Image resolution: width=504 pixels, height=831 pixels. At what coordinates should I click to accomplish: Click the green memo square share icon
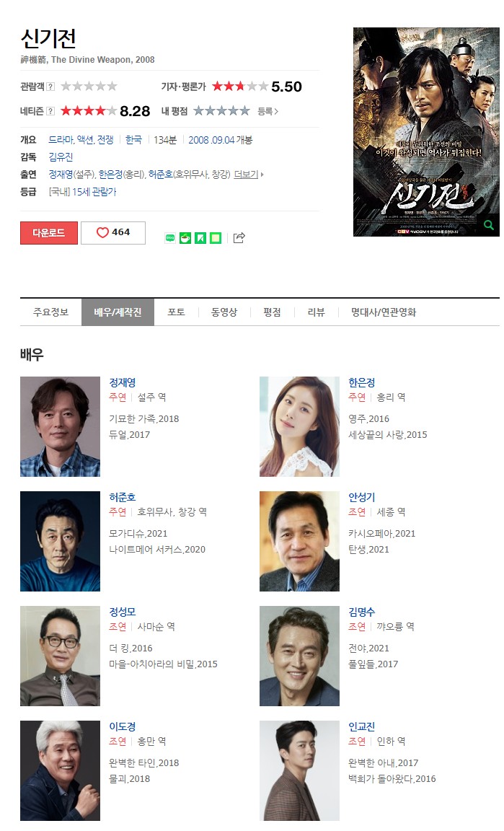(215, 238)
